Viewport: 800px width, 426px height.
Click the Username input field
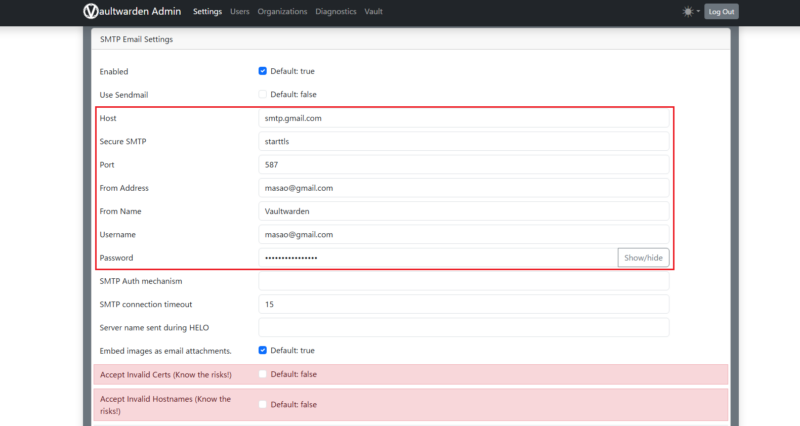click(463, 235)
